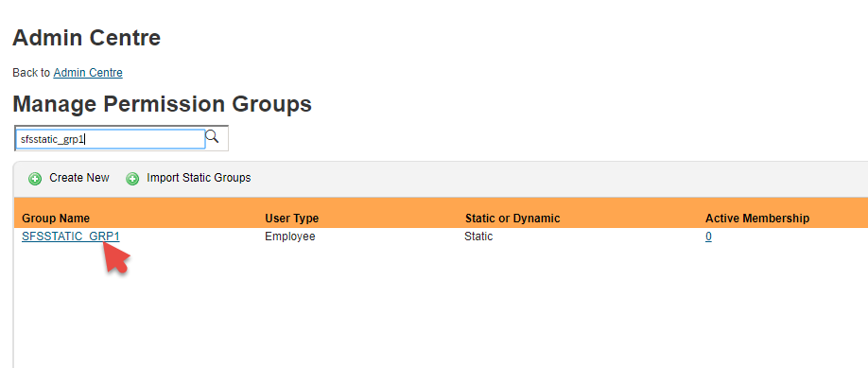Screen dimensions: 868x368
Task: Click the red arrow pointer annotation
Action: point(115,256)
